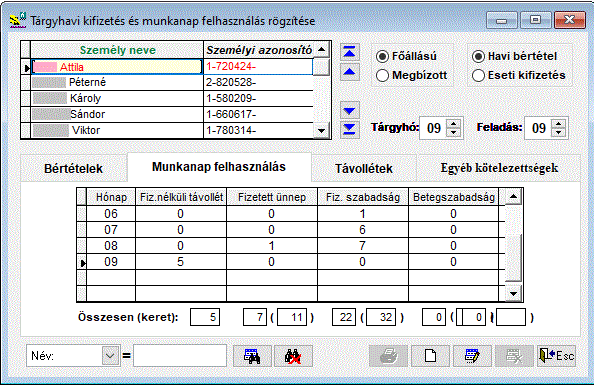This screenshot has height=386, width=594.
Task: Click the ID cell 1-660617-
Action: tap(258, 114)
